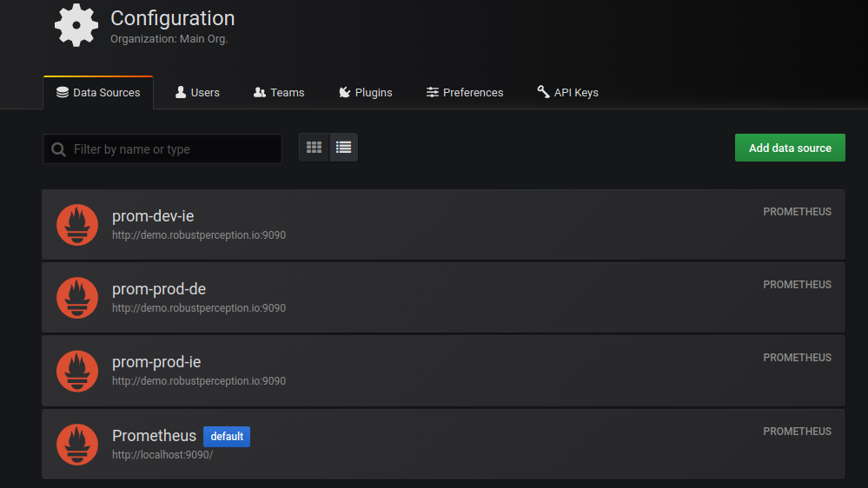Click the Plugins plug icon
Viewport: 868px width, 488px height.
344,92
